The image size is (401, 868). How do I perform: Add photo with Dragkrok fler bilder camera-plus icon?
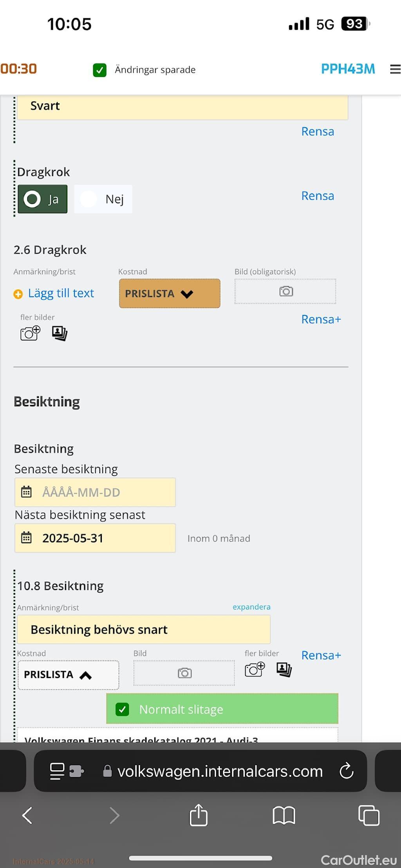point(30,333)
